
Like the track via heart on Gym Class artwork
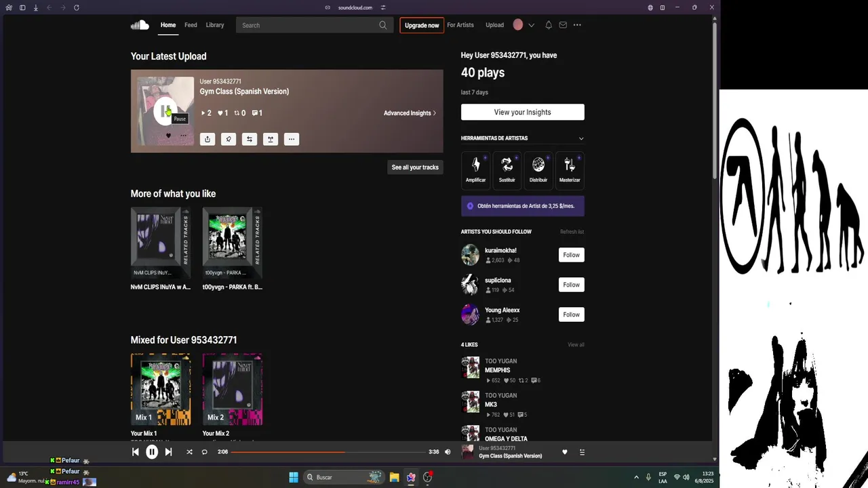point(169,136)
